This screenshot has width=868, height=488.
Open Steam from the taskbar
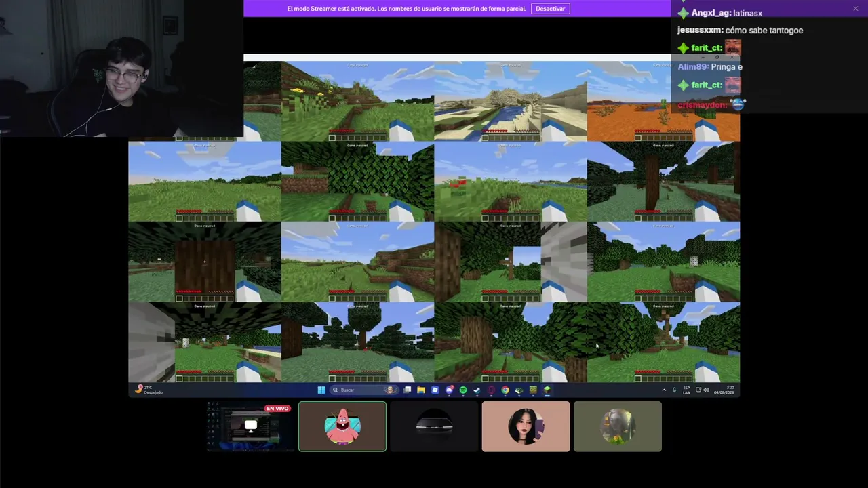tap(477, 390)
